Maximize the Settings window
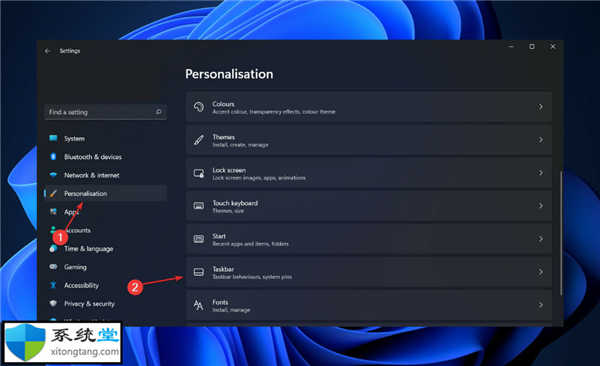 pyautogui.click(x=532, y=46)
